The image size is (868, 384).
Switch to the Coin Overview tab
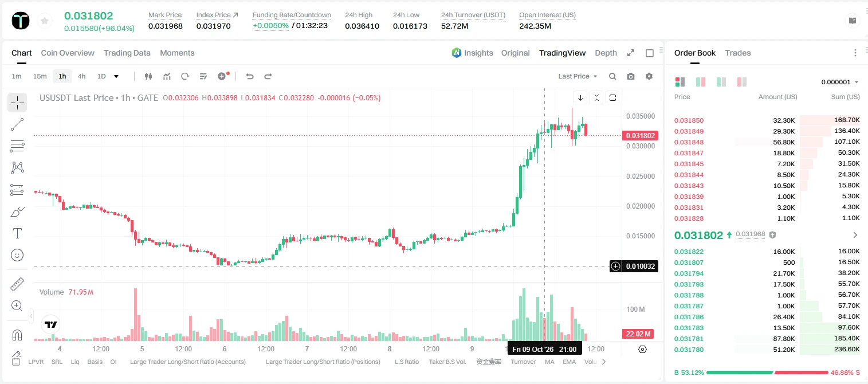pyautogui.click(x=68, y=53)
